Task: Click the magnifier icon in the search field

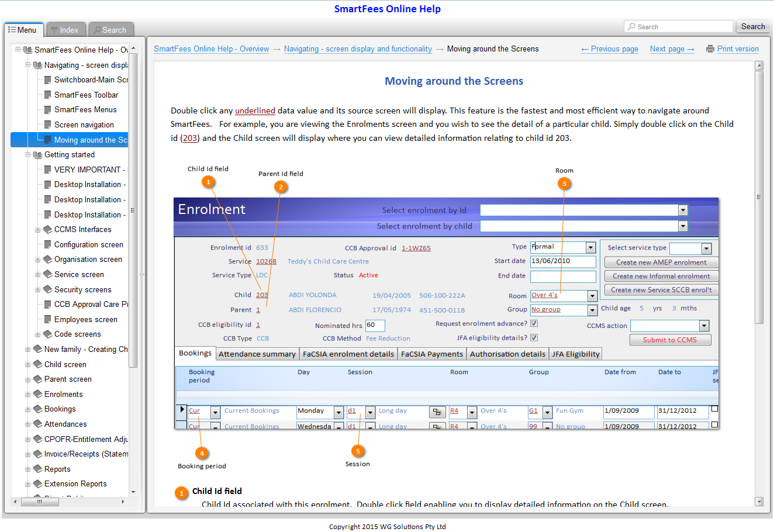Action: [x=631, y=27]
